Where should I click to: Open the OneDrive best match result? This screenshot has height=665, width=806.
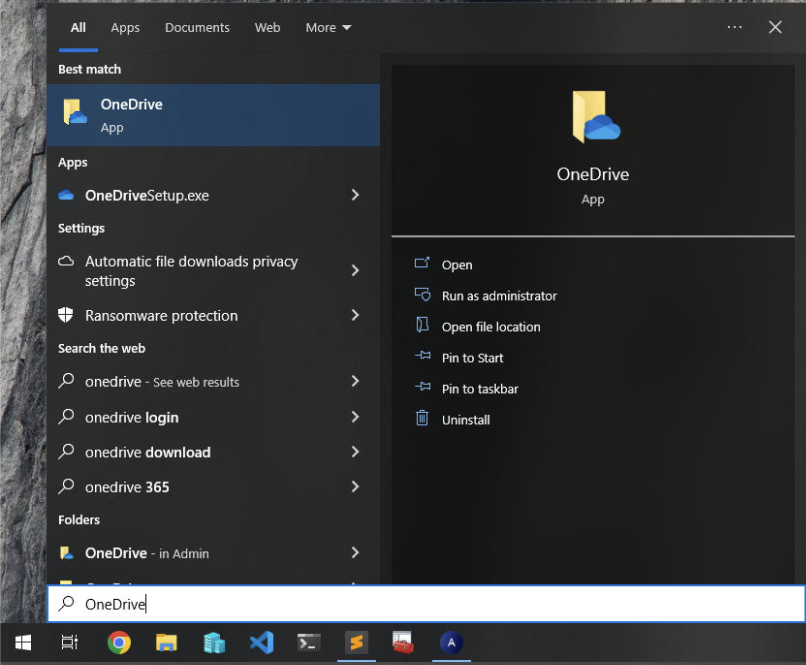pos(213,115)
